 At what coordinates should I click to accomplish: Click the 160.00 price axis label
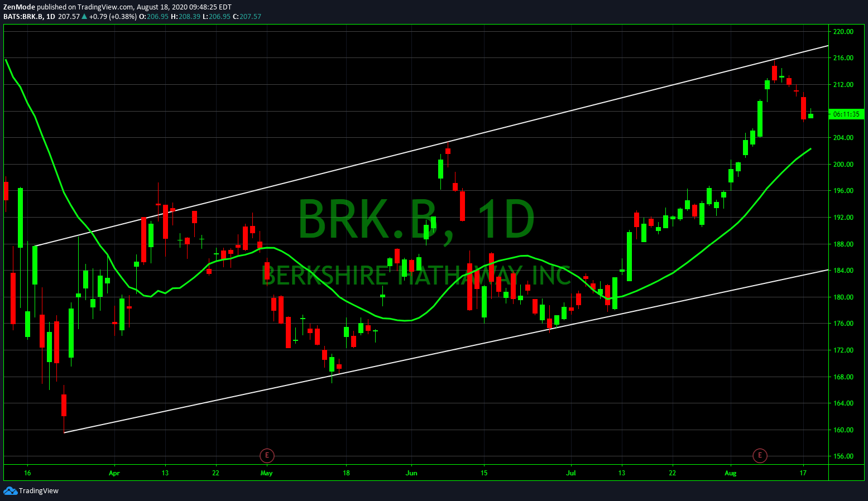(843, 430)
